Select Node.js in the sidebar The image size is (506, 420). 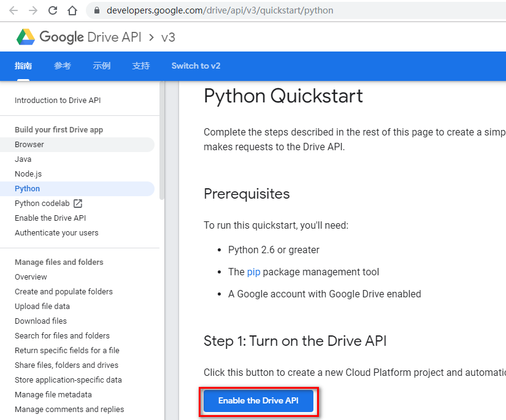(28, 174)
